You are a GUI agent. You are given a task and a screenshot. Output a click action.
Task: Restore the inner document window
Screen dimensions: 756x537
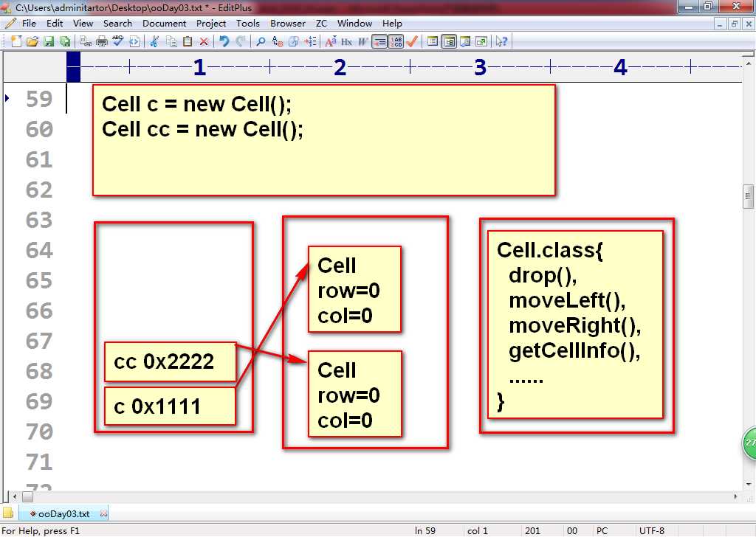click(734, 24)
